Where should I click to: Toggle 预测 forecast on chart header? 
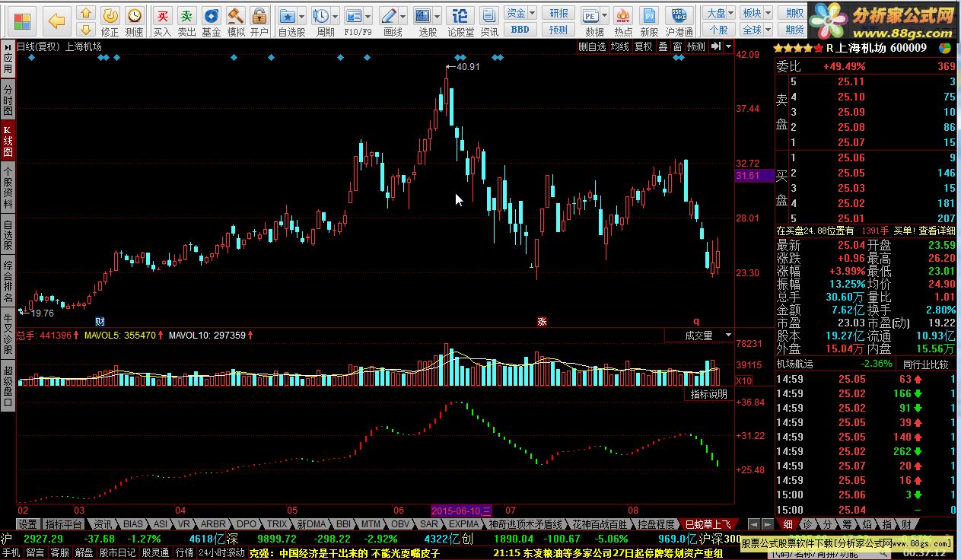click(696, 46)
